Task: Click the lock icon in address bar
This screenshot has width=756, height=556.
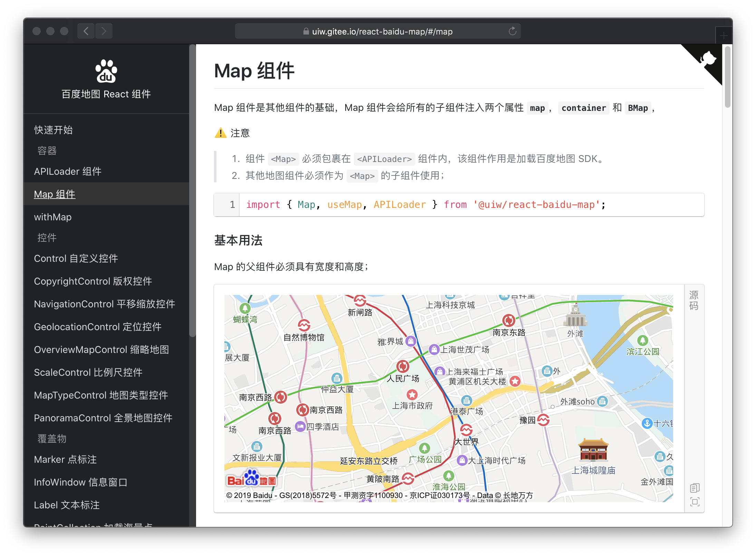Action: [x=306, y=31]
